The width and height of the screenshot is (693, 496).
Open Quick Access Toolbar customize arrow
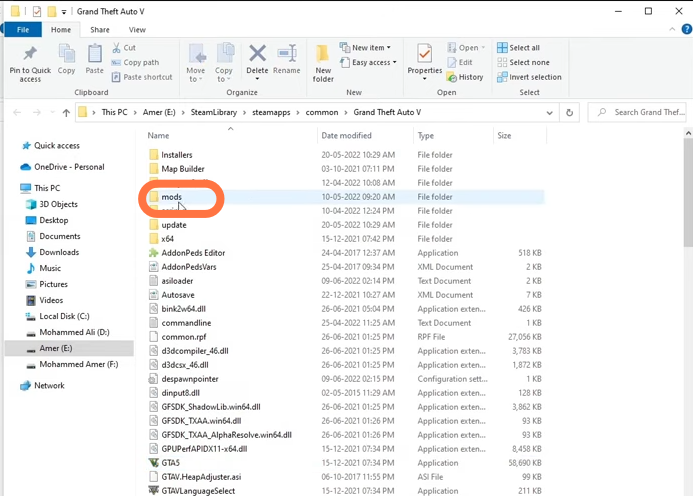pos(64,12)
